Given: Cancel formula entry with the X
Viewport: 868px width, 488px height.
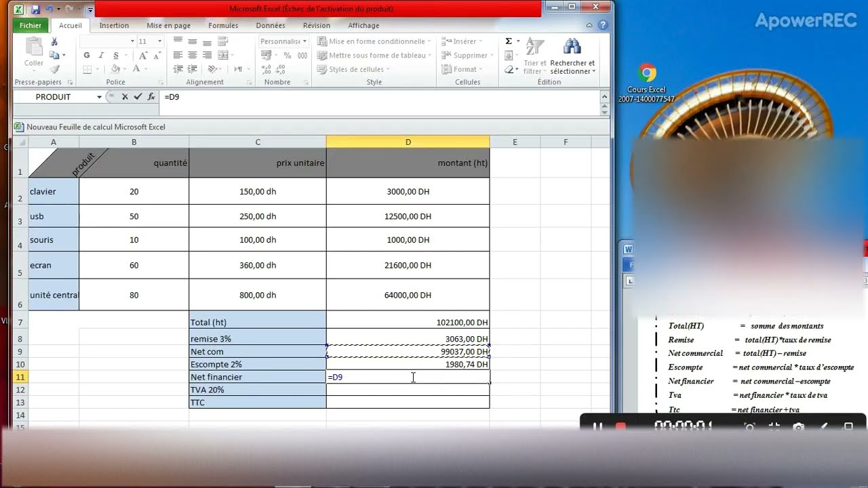Looking at the screenshot, I should point(125,97).
